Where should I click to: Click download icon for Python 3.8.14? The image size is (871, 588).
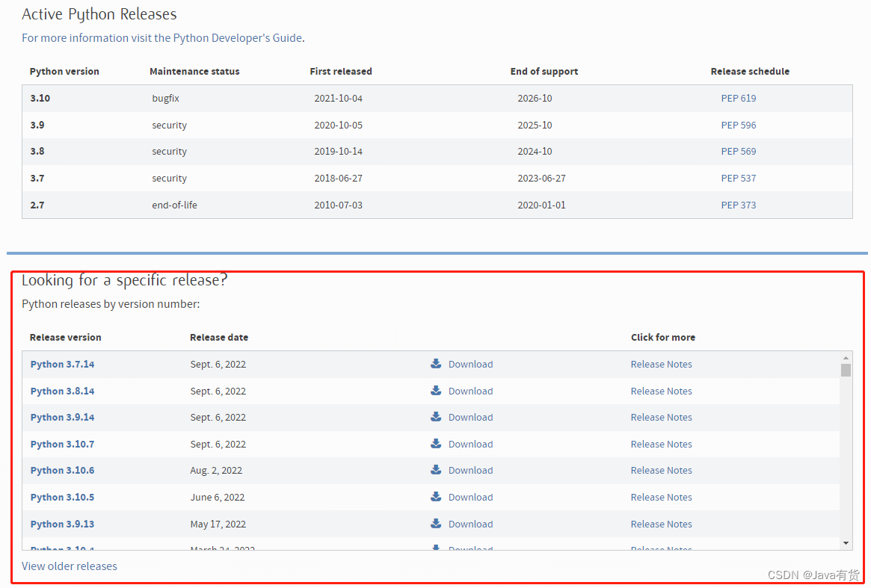point(436,390)
